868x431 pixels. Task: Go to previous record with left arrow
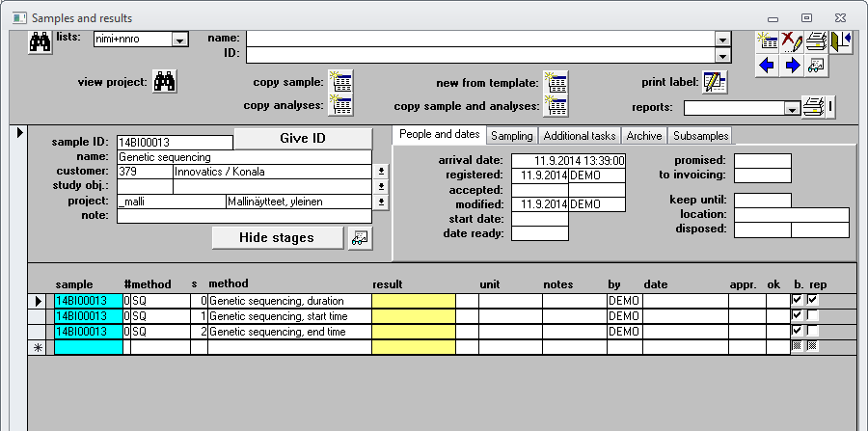pos(768,65)
